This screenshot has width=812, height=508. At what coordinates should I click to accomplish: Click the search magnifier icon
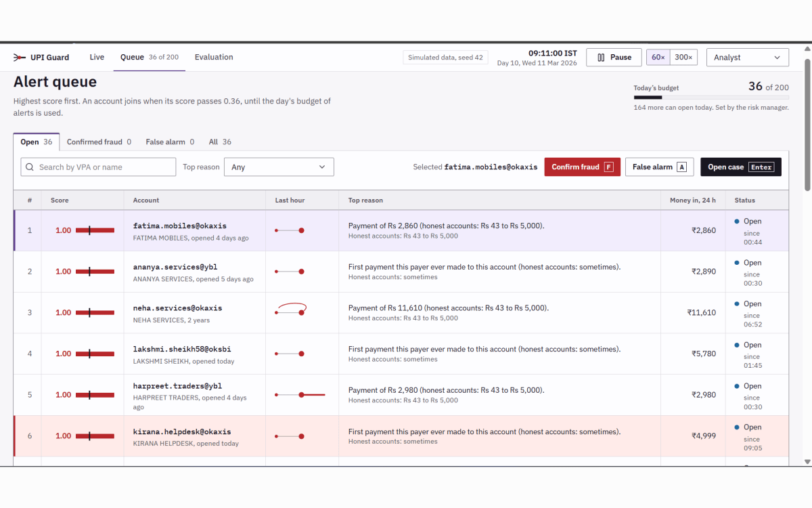[x=30, y=167]
